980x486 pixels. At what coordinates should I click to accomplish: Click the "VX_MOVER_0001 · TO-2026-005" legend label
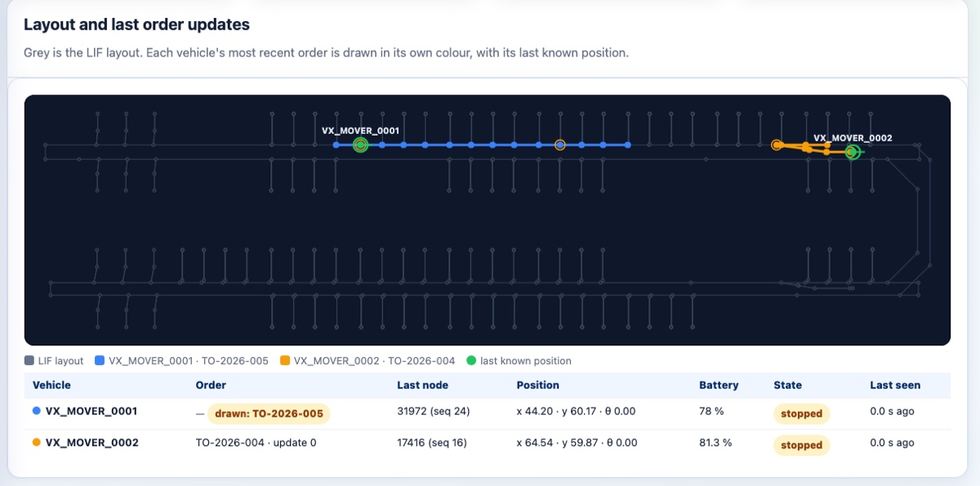[189, 360]
